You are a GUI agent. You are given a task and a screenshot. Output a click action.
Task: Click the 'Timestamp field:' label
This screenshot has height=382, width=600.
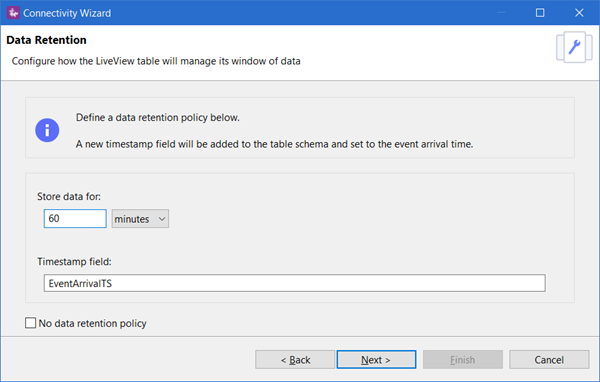pos(74,262)
